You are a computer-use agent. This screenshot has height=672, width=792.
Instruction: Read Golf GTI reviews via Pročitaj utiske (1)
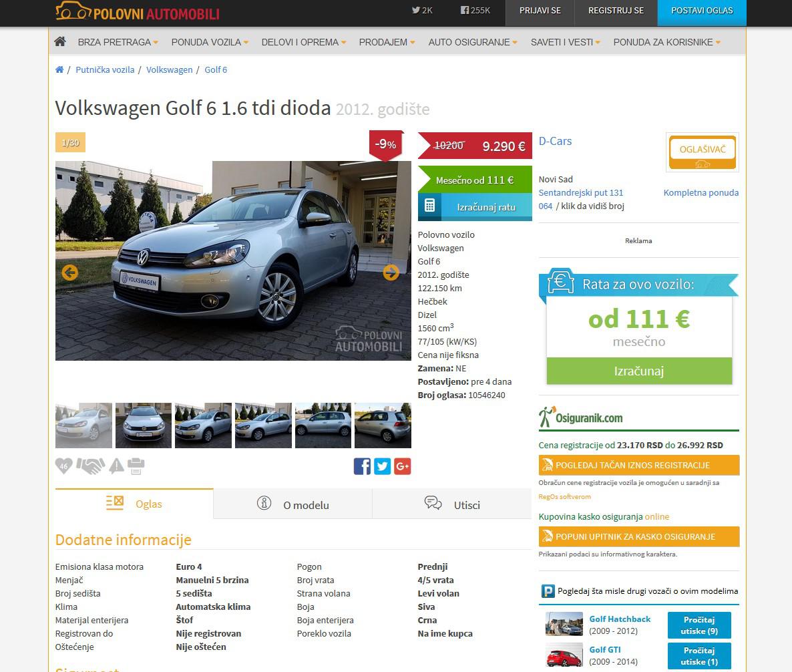(699, 656)
